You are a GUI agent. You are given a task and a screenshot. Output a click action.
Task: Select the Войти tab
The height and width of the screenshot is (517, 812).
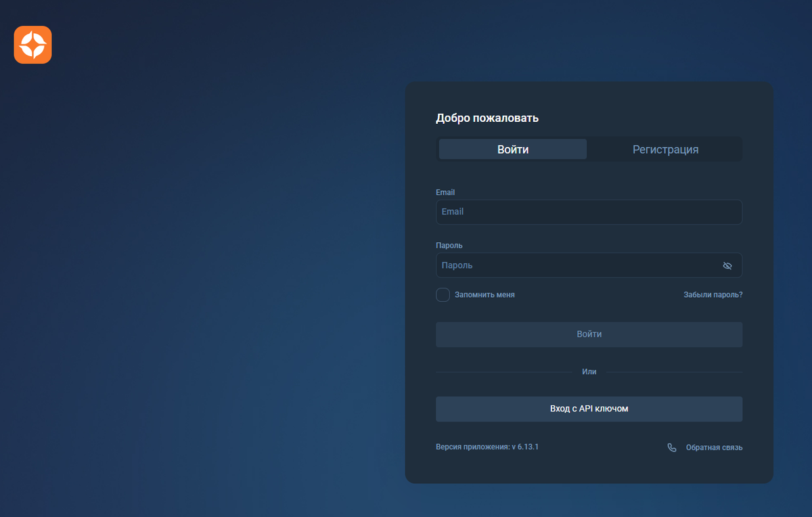pyautogui.click(x=512, y=149)
